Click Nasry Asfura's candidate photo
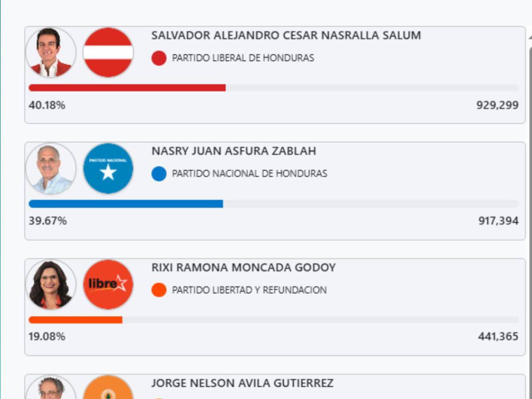This screenshot has height=399, width=532. point(51,169)
